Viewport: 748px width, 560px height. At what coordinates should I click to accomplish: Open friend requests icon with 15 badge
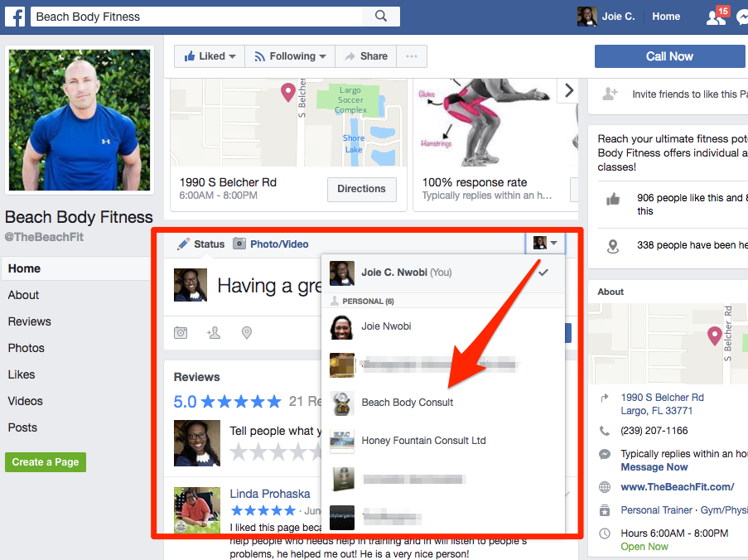click(717, 17)
